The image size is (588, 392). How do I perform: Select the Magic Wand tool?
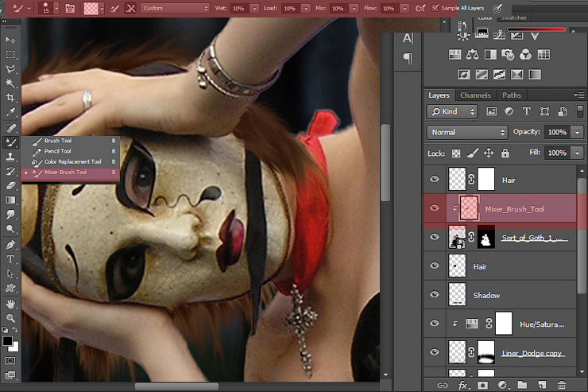(x=11, y=83)
